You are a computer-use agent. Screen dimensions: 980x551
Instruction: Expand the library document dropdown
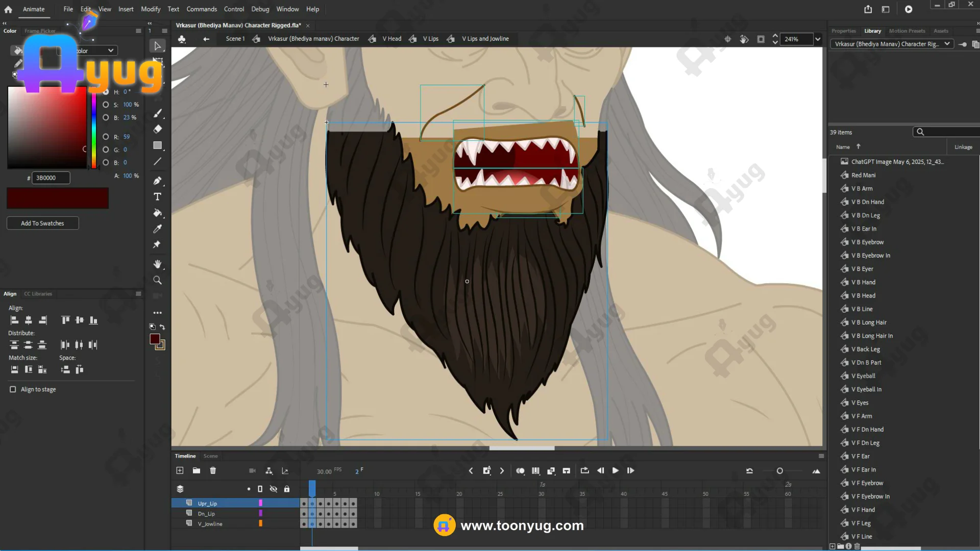click(947, 44)
